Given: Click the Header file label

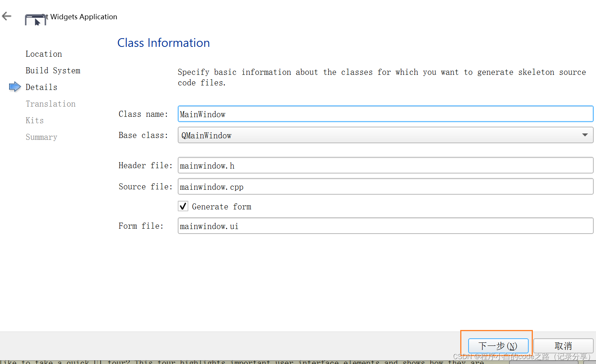Looking at the screenshot, I should tap(146, 166).
